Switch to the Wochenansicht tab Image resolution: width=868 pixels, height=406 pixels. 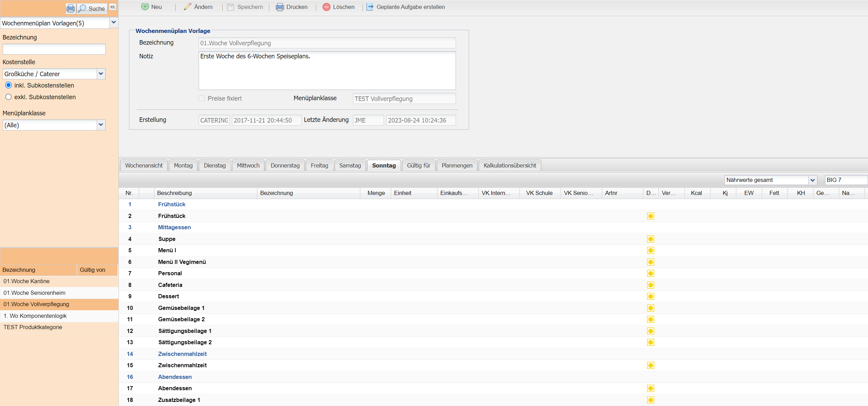(144, 165)
